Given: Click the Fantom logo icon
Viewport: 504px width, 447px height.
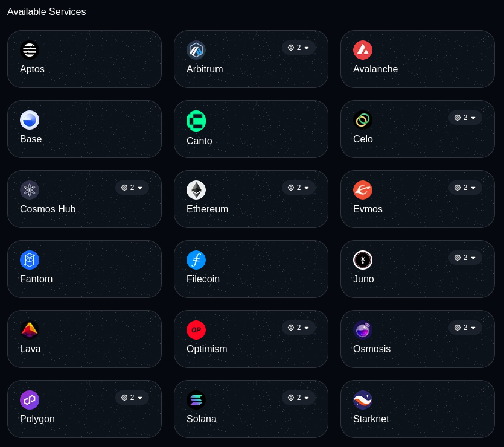Looking at the screenshot, I should [30, 260].
